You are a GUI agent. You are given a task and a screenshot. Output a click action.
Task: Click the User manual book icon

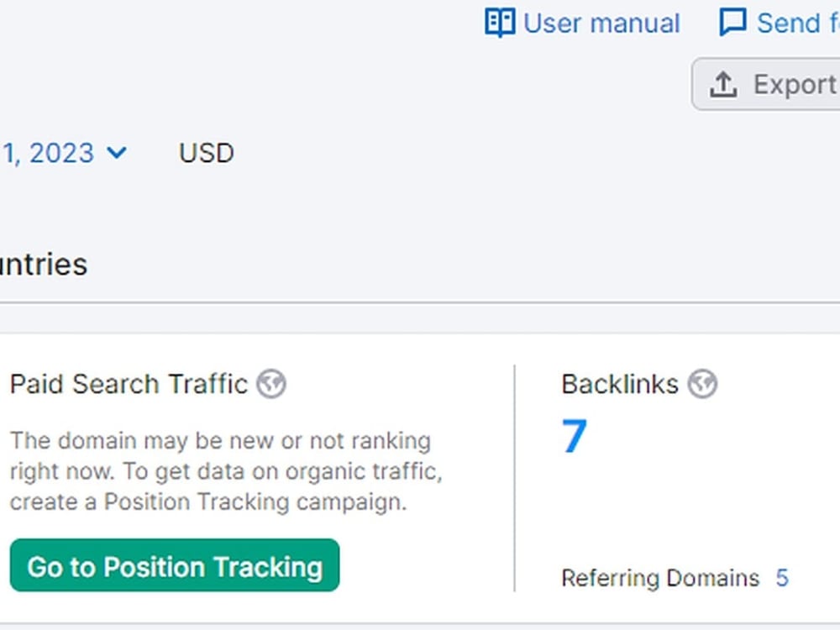500,23
